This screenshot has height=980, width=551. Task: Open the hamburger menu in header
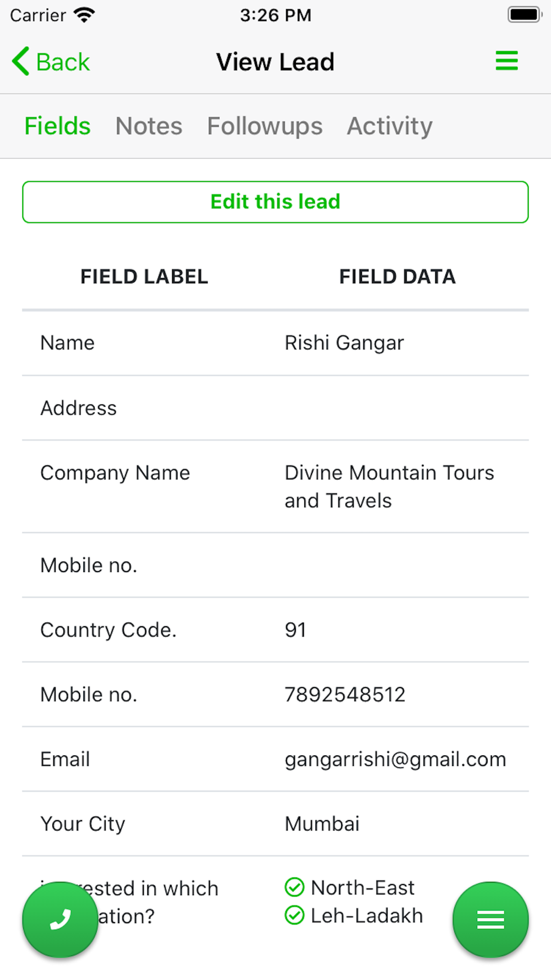click(506, 61)
